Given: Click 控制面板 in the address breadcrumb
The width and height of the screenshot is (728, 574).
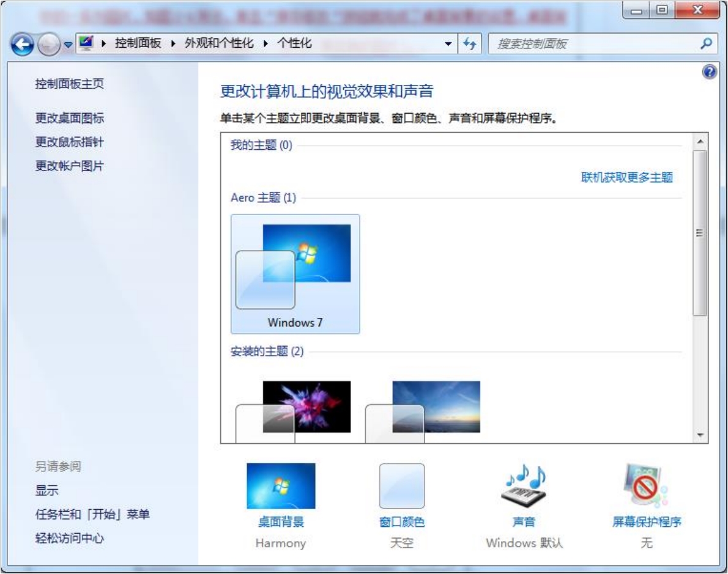Looking at the screenshot, I should 138,43.
